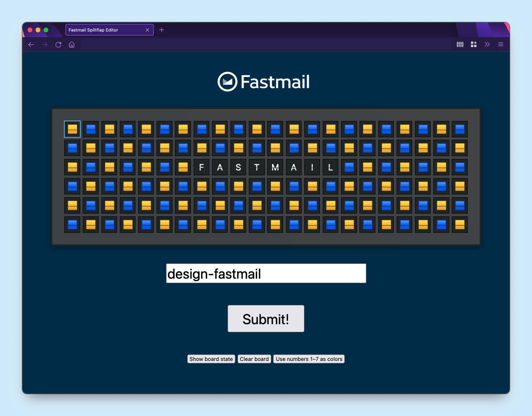Viewport: 532px width, 416px height.
Task: Click the browser back arrow
Action: pos(31,45)
